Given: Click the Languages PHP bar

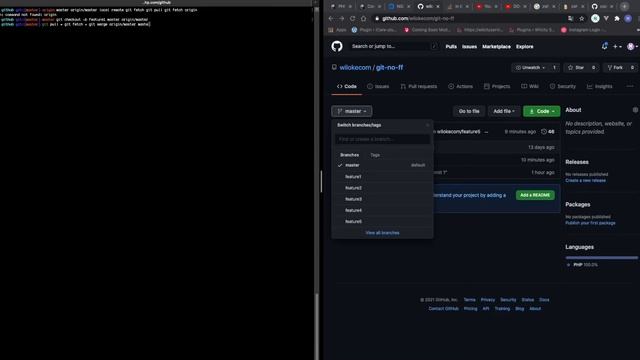Looking at the screenshot, I should click(602, 258).
